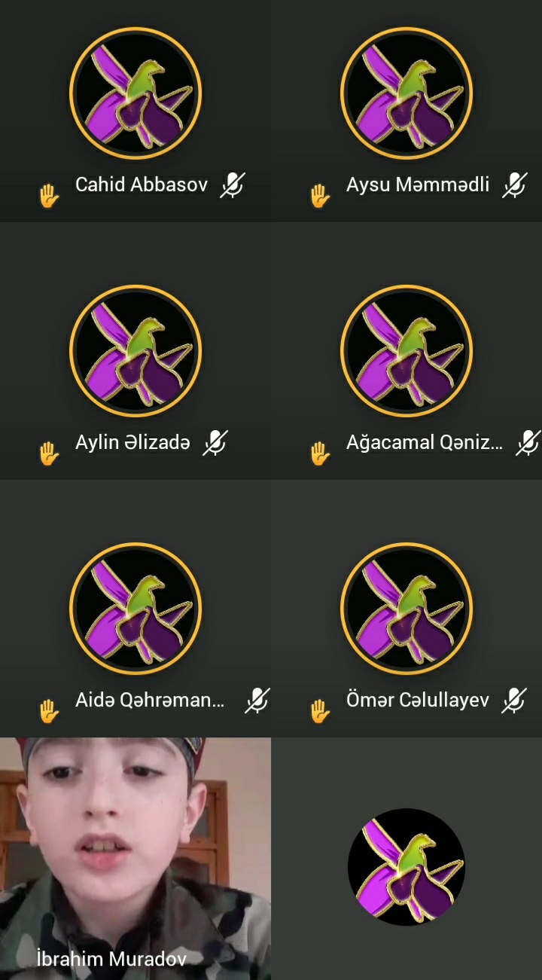Click the raised hand icon next to Aysu Məmmədli
Image resolution: width=542 pixels, height=980 pixels.
pos(320,196)
